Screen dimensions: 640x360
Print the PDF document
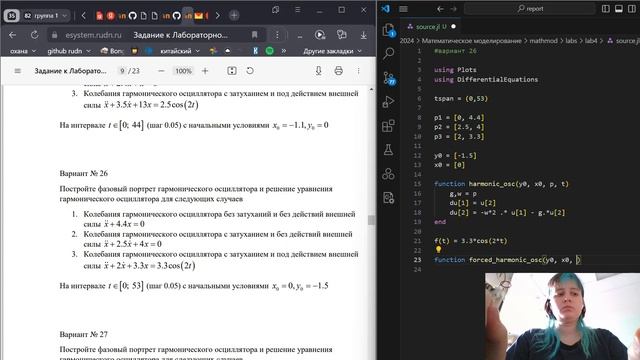point(338,71)
